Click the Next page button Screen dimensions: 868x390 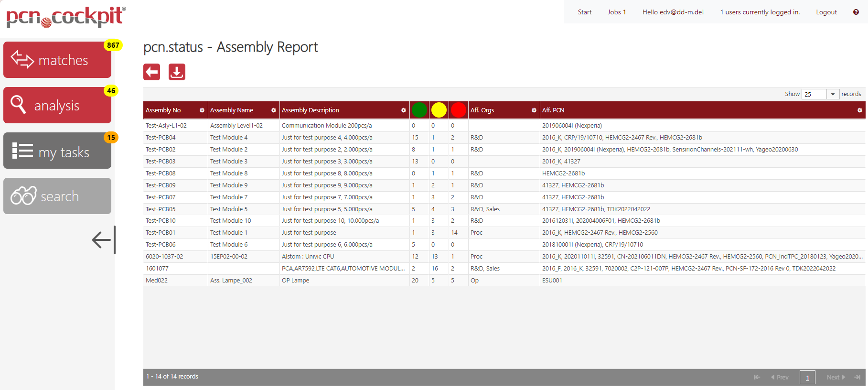836,377
